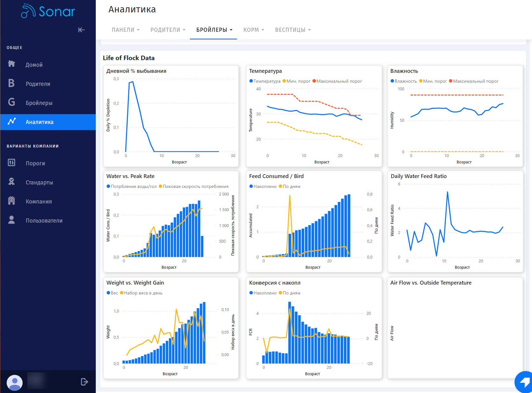Expand the ВЕСПТИЦЫ dropdown tab
532x393 pixels.
click(x=293, y=30)
